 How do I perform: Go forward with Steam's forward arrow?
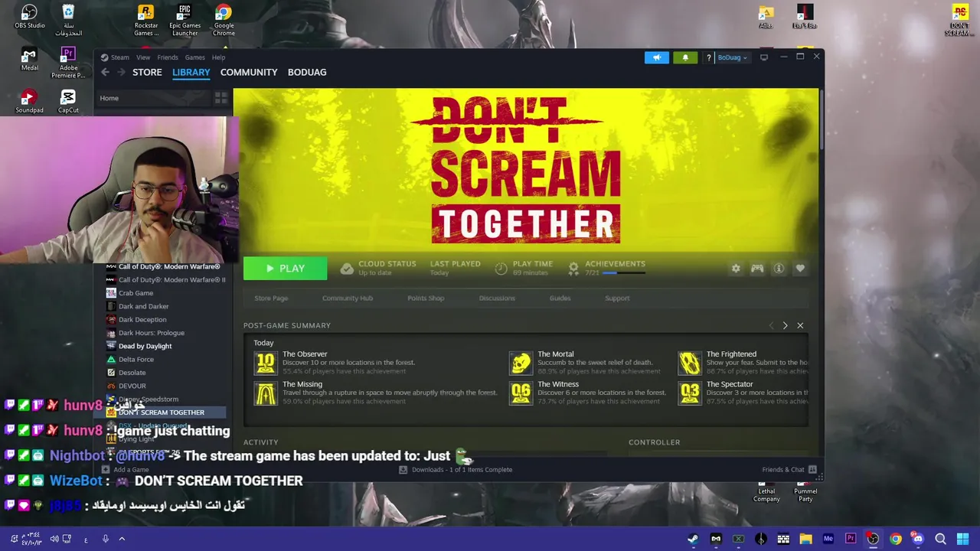tap(121, 72)
